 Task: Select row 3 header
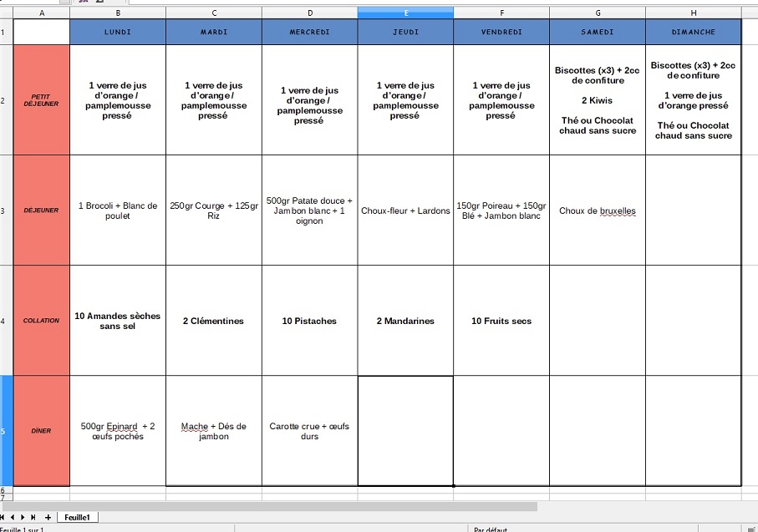point(7,210)
